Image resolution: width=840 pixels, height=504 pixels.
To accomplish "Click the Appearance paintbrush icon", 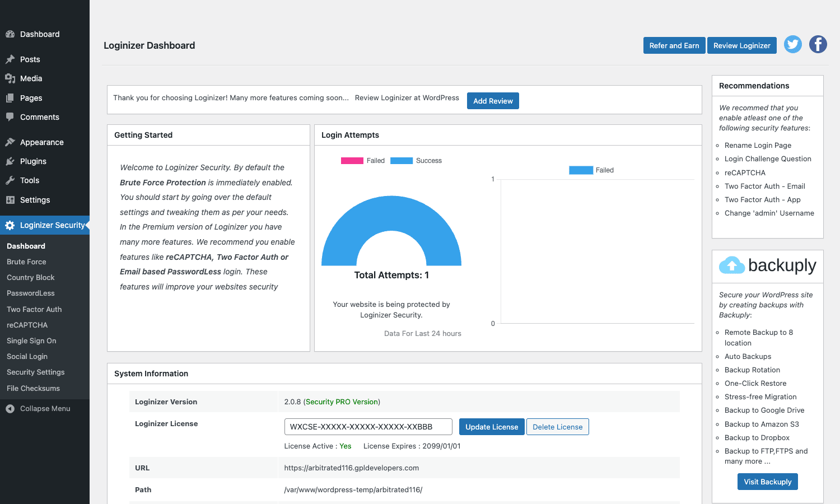I will 10,142.
